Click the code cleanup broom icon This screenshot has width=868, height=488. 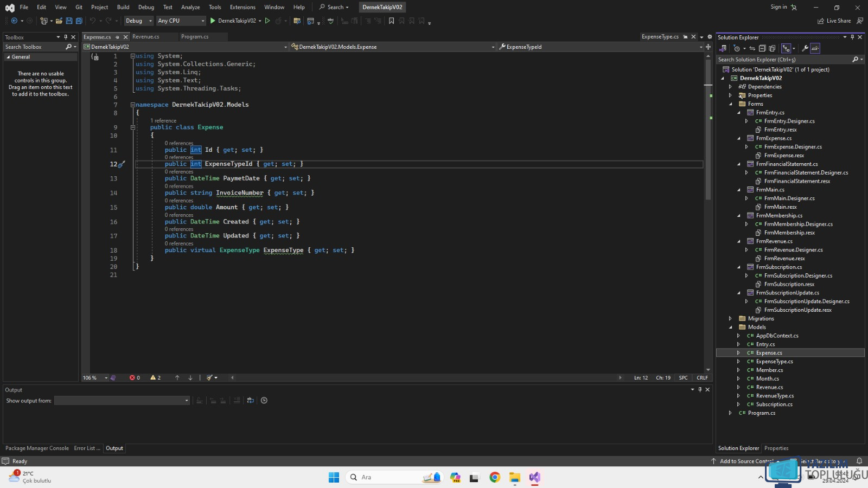pyautogui.click(x=209, y=377)
